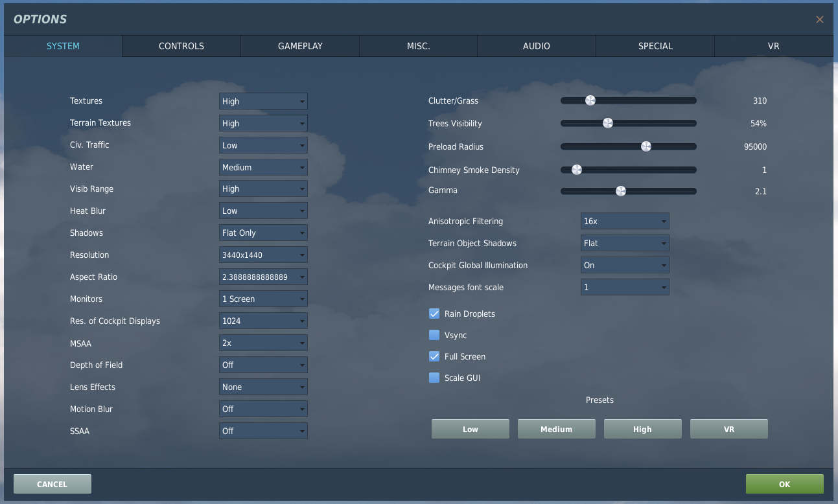Disable the Rain Droplets checkbox
The image size is (838, 504).
434,314
